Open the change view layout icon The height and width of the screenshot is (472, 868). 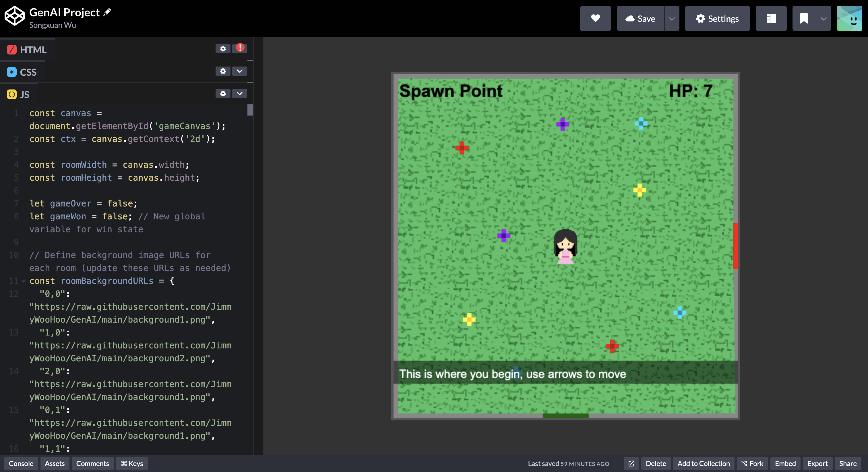click(771, 18)
